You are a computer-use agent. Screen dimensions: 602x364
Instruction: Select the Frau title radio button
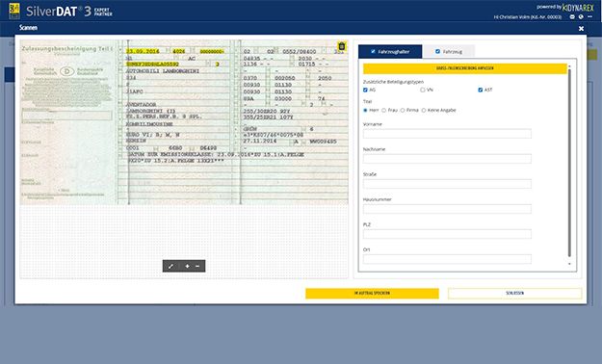pyautogui.click(x=383, y=110)
